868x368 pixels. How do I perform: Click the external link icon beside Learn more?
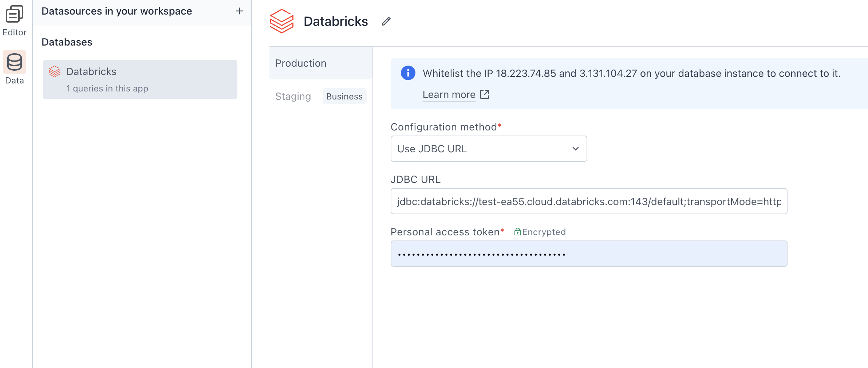(485, 94)
